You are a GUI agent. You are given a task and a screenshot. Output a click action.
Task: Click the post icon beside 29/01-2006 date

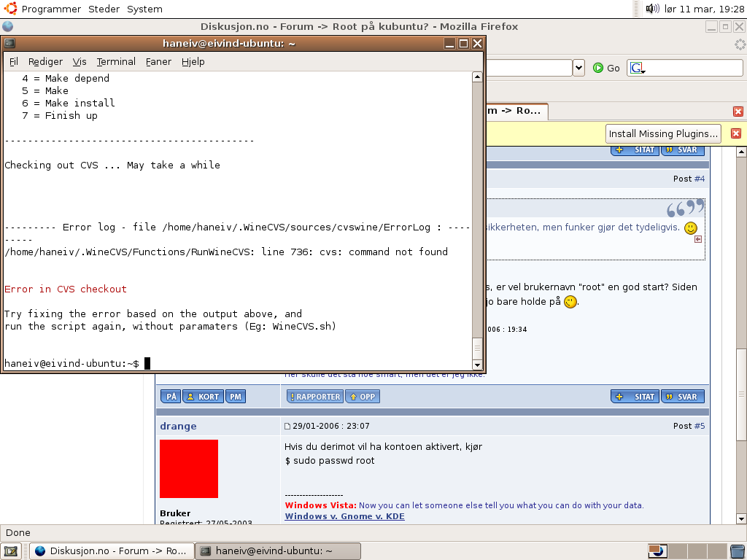coord(287,426)
